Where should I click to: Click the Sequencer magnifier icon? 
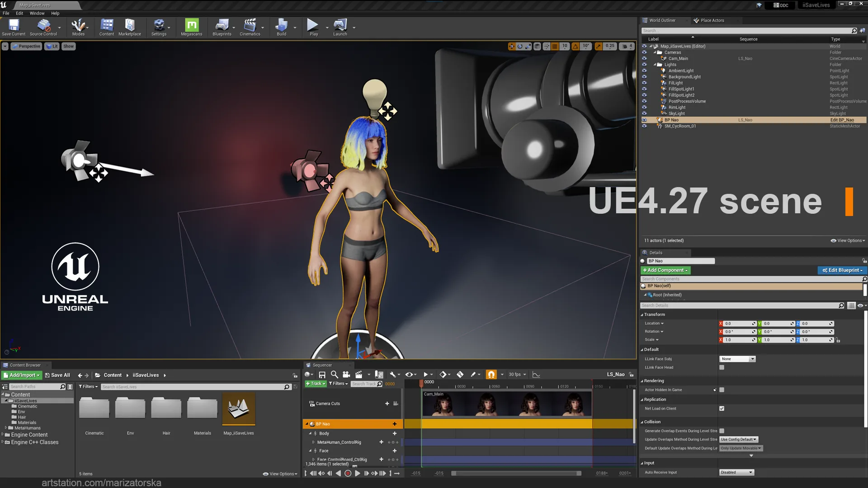[334, 375]
